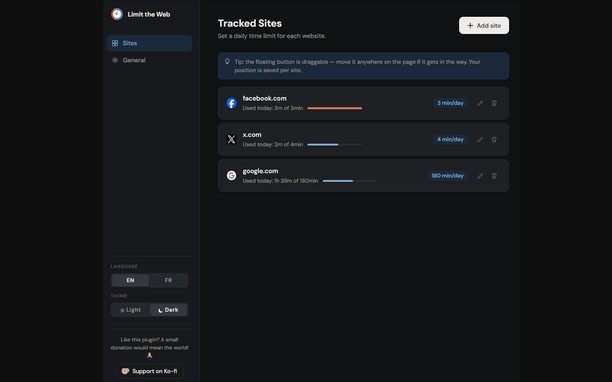Click the Sites grid icon

tap(115, 43)
